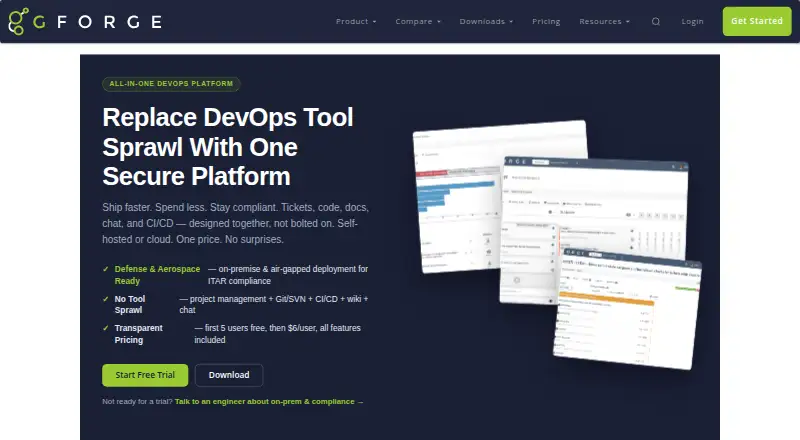The image size is (800, 440).
Task: Expand the Resources dropdown menu
Action: 605,21
